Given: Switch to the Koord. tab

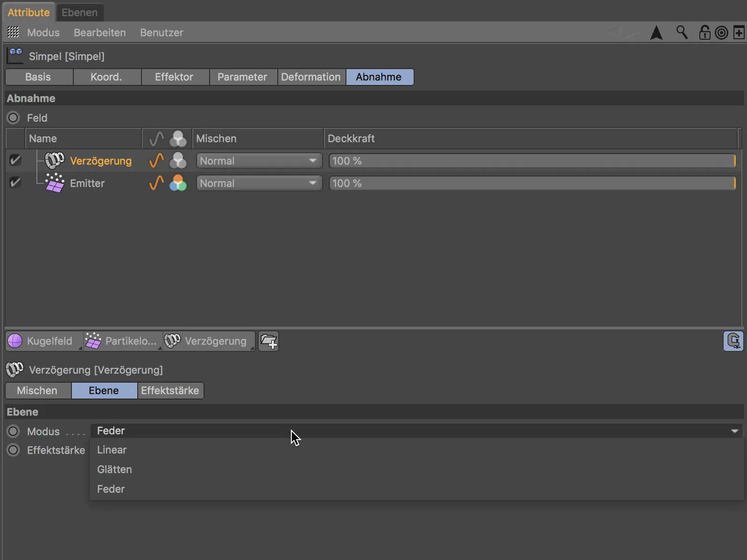Looking at the screenshot, I should tap(106, 77).
